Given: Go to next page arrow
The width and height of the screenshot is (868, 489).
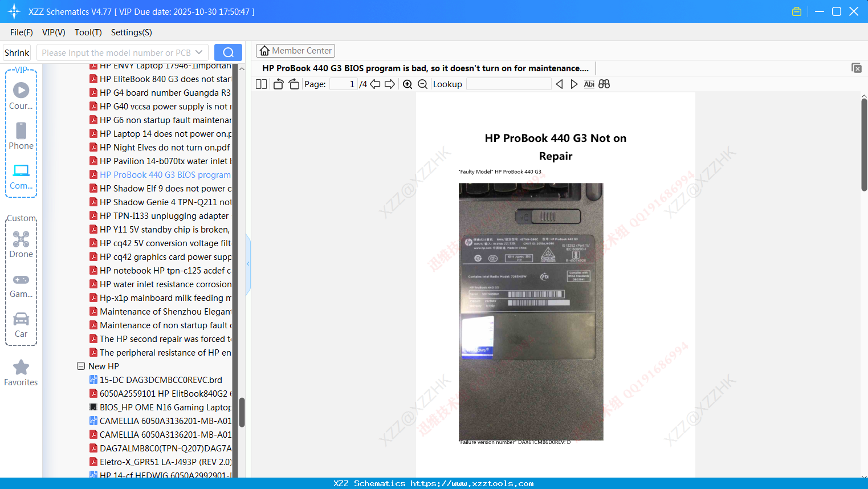Looking at the screenshot, I should point(390,84).
